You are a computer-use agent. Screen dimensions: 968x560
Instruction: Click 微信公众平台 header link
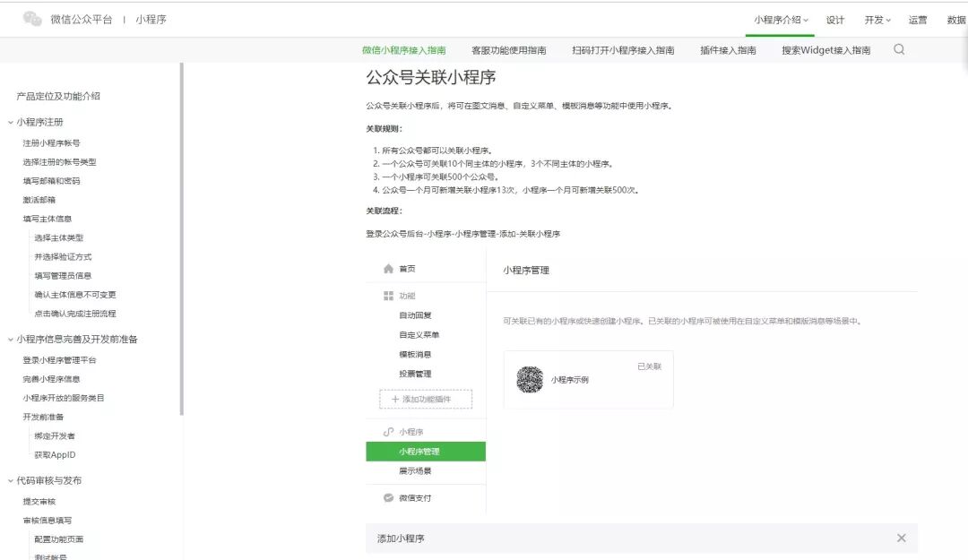[82, 19]
